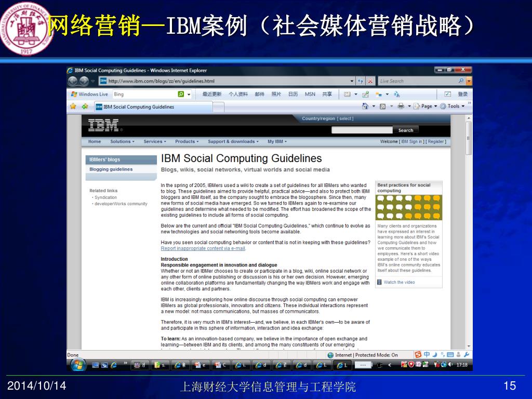
Task: Click Country/region select link
Action: click(x=345, y=118)
